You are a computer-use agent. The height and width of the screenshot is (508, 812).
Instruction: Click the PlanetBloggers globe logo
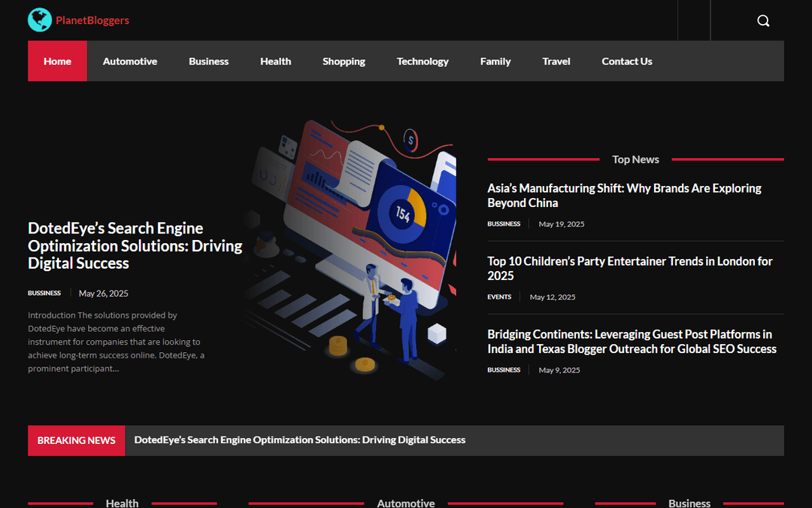pos(40,20)
